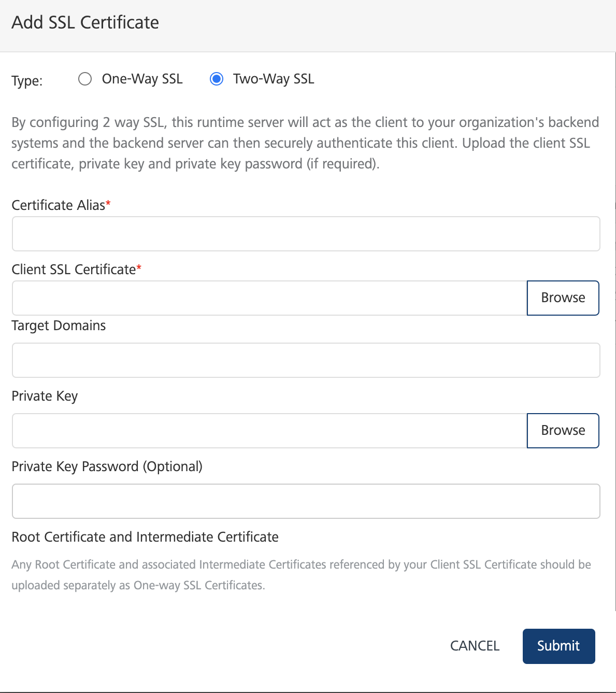Browse for a Private Key file
Image resolution: width=616 pixels, height=693 pixels.
[x=563, y=431]
